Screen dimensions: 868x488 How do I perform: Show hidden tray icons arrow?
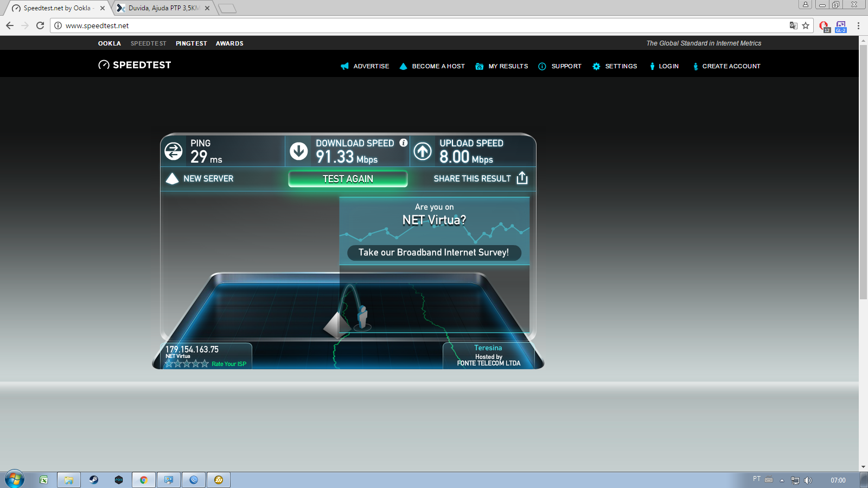tap(782, 480)
